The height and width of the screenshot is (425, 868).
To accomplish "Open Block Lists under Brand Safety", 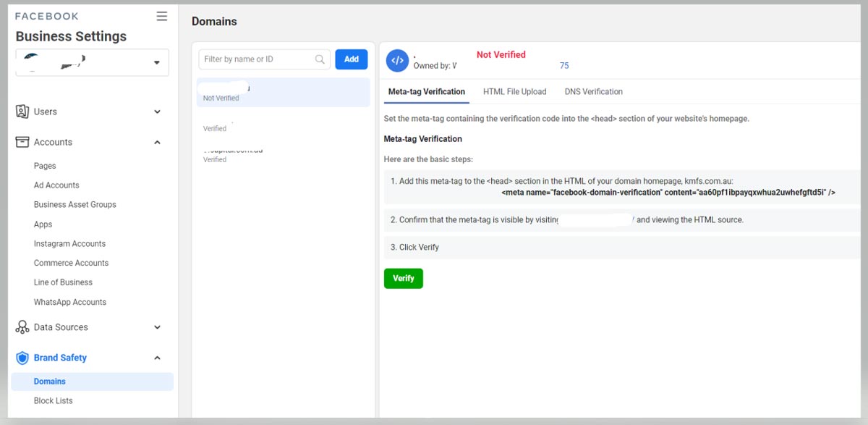I will pyautogui.click(x=53, y=400).
